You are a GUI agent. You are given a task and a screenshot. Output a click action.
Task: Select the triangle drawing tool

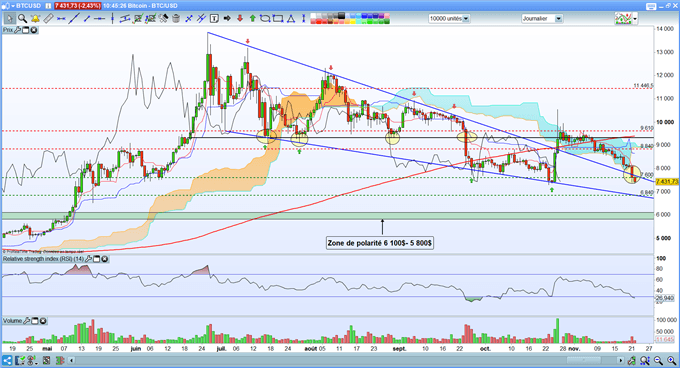coord(291,19)
